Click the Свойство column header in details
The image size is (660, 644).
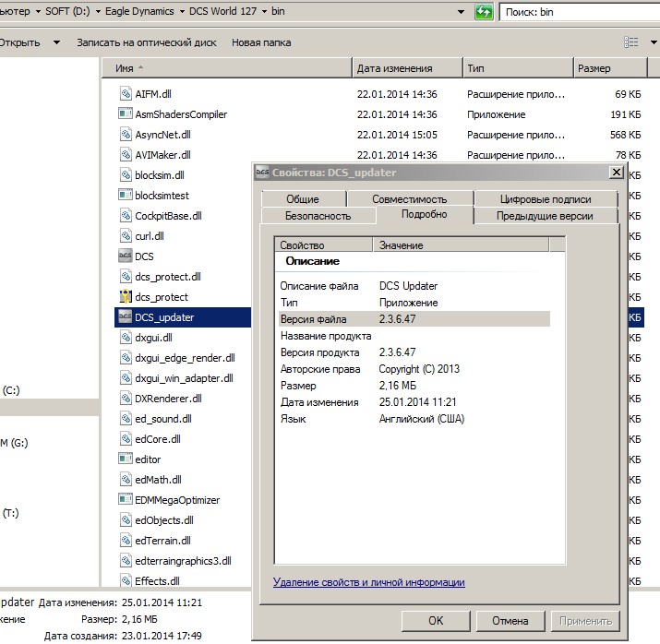[x=324, y=244]
